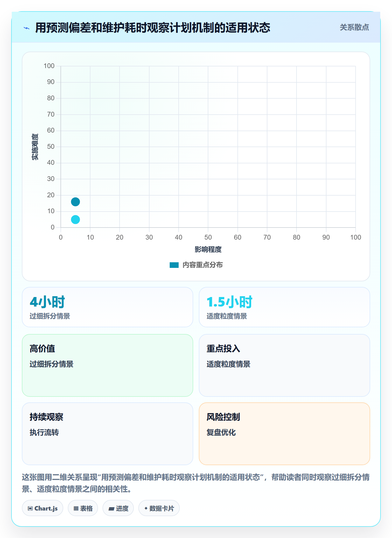Click the light cyan scatter data point

click(75, 219)
